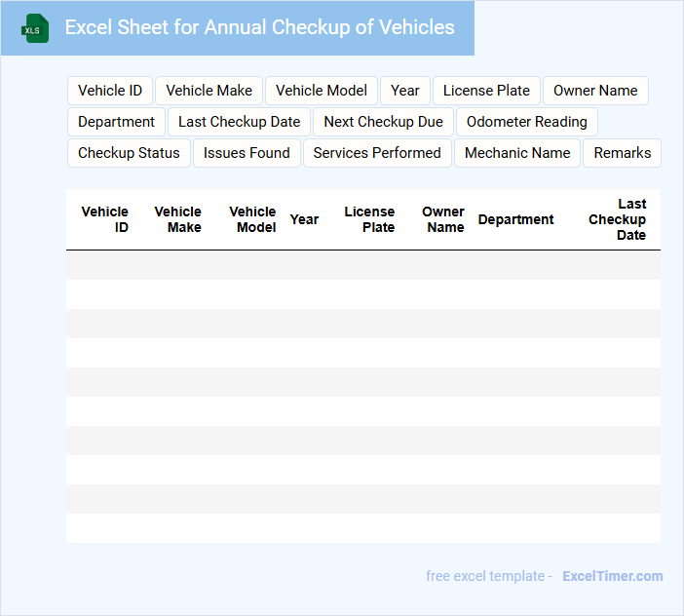Click the Issues Found tag
The height and width of the screenshot is (616, 684).
tap(247, 153)
